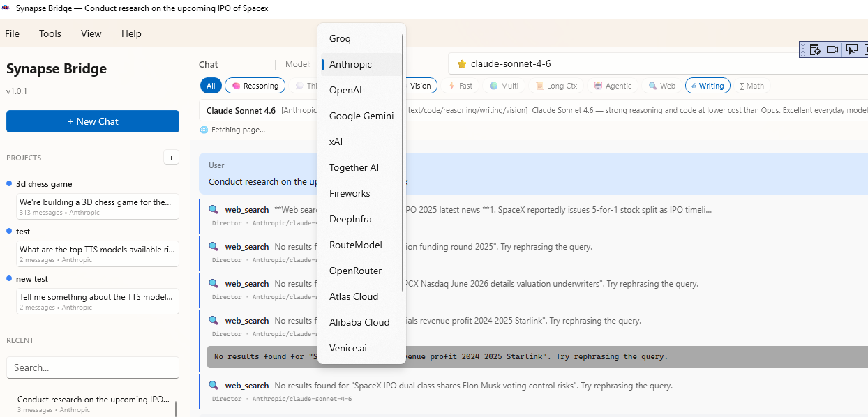The width and height of the screenshot is (868, 417).
Task: Enable the Agentic filter chip
Action: click(613, 86)
